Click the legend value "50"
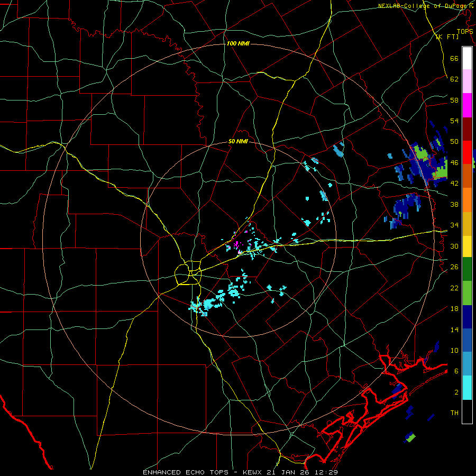 [454, 142]
